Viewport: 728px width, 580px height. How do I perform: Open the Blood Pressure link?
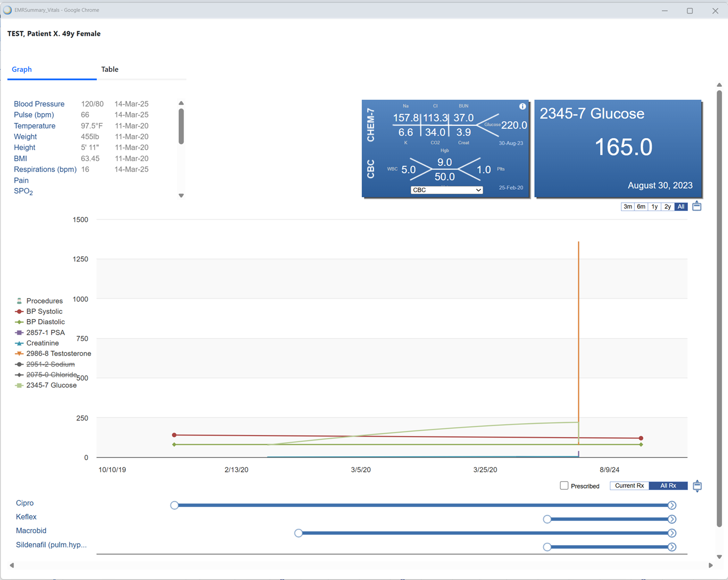point(39,104)
